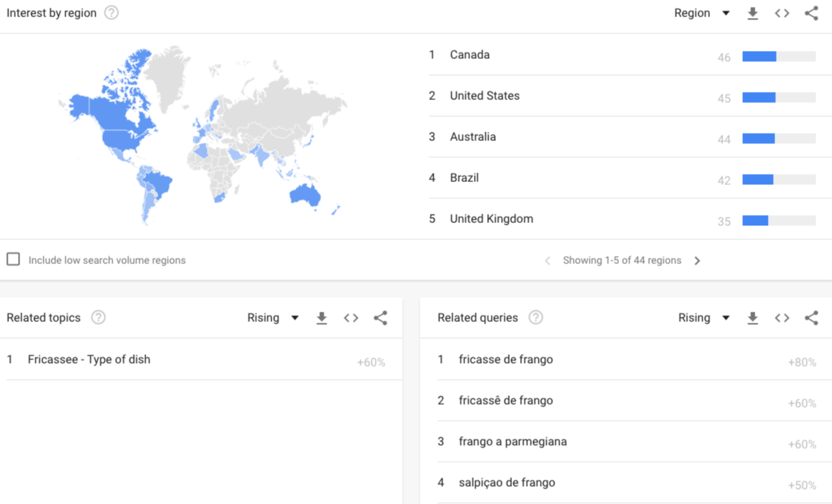Open embed code for Interest by region
Screen dimensions: 832x504
[782, 13]
